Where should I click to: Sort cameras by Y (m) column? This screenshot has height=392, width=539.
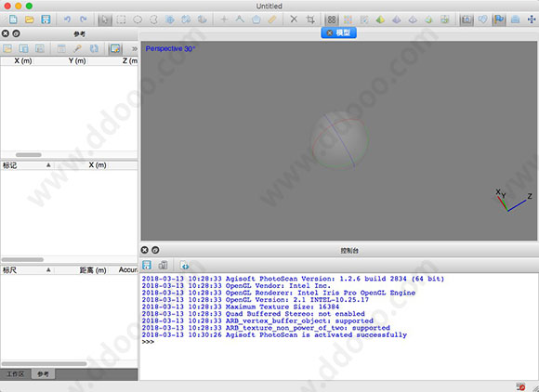(77, 60)
